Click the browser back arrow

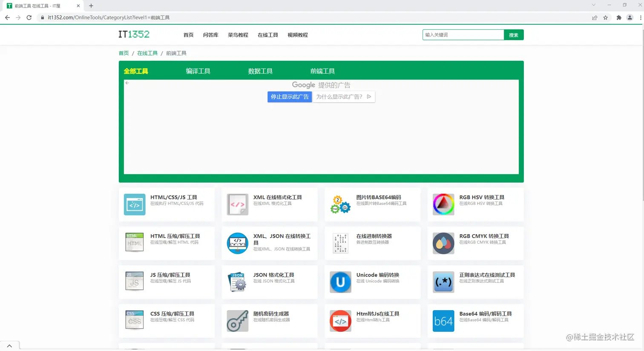click(7, 17)
